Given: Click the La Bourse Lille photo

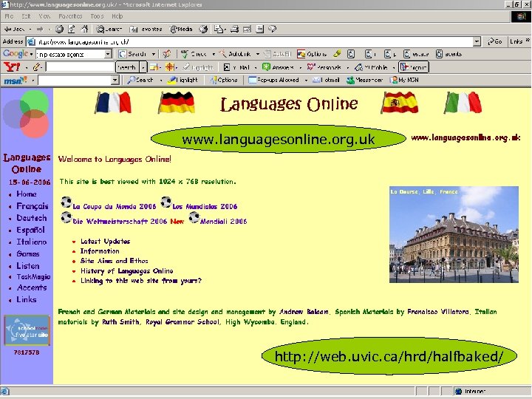Looking at the screenshot, I should pyautogui.click(x=454, y=234).
